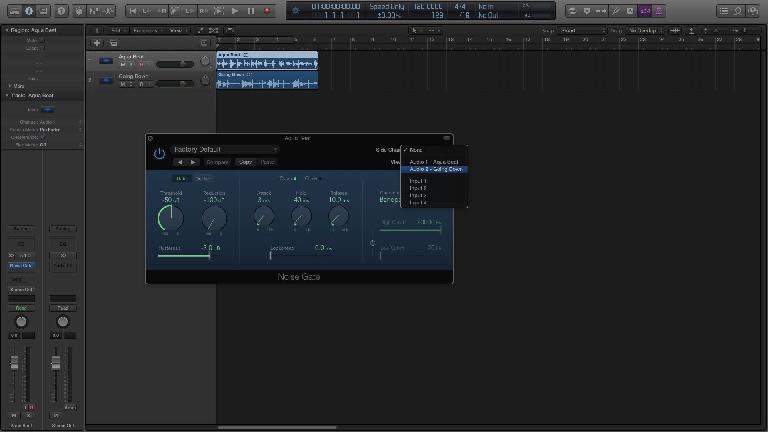Image resolution: width=768 pixels, height=432 pixels.
Task: Click the Copy button in Noise Gate
Action: [x=246, y=162]
